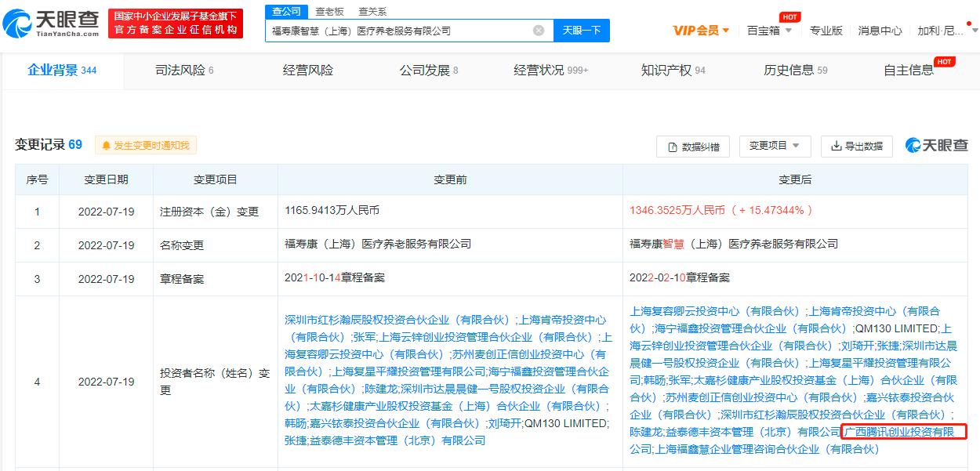Screen dimensions: 980x471
Task: Click the 天眼一下 search button
Action: [582, 31]
